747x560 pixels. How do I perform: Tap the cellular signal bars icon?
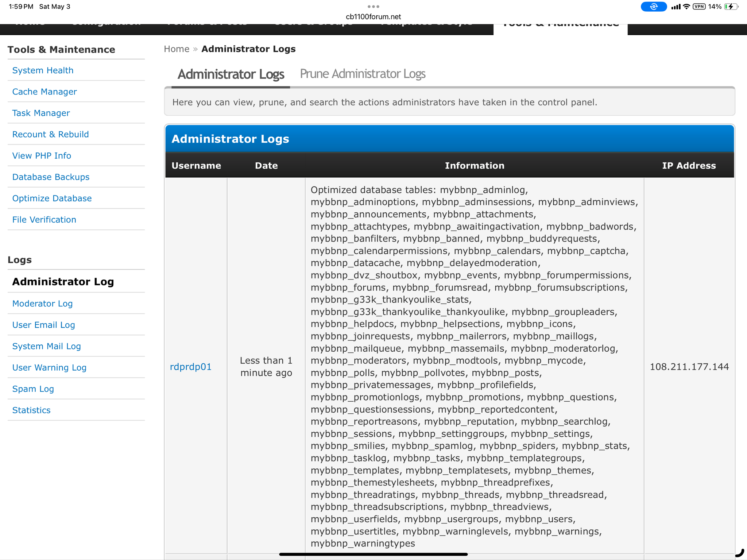676,7
